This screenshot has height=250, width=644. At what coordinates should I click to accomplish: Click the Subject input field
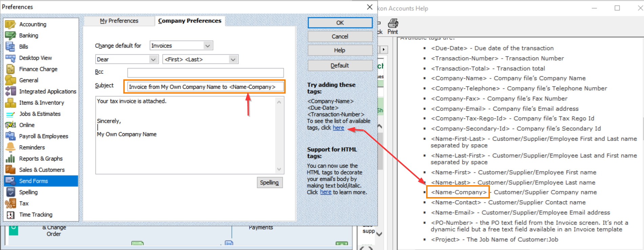coord(205,87)
